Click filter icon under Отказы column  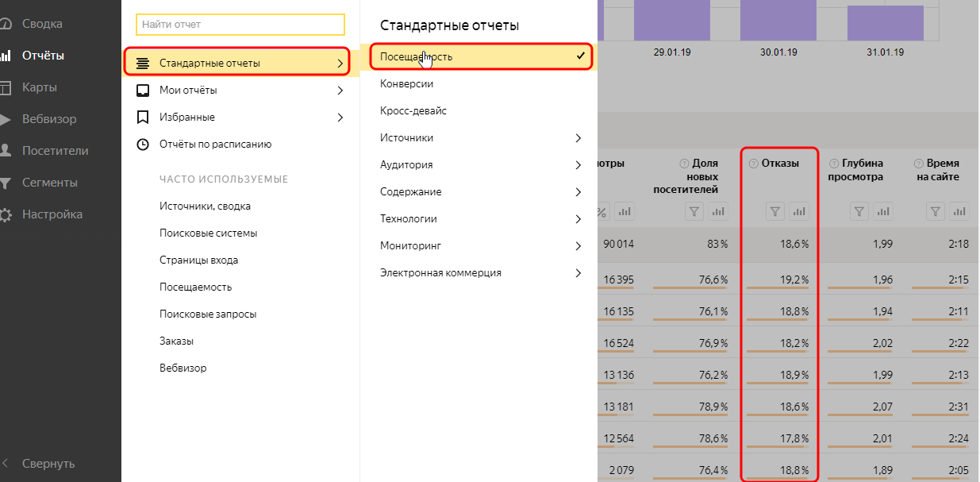(x=776, y=211)
